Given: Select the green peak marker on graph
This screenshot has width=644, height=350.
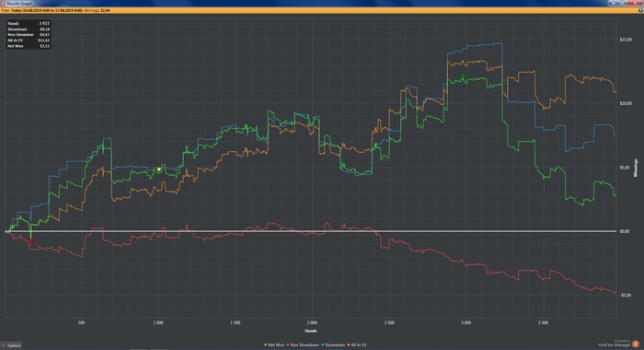Looking at the screenshot, I should [x=463, y=76].
